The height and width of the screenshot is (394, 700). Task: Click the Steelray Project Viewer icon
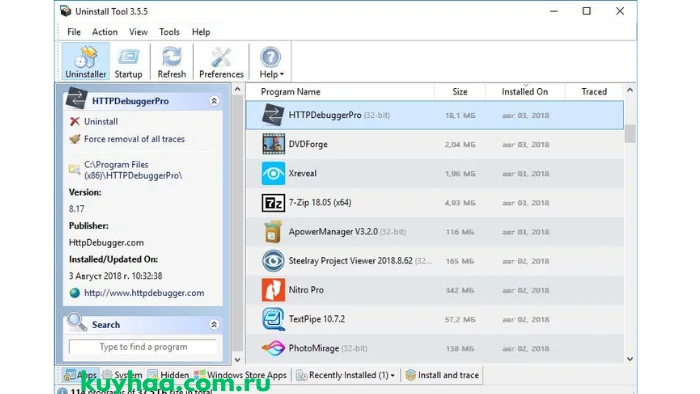coord(273,261)
